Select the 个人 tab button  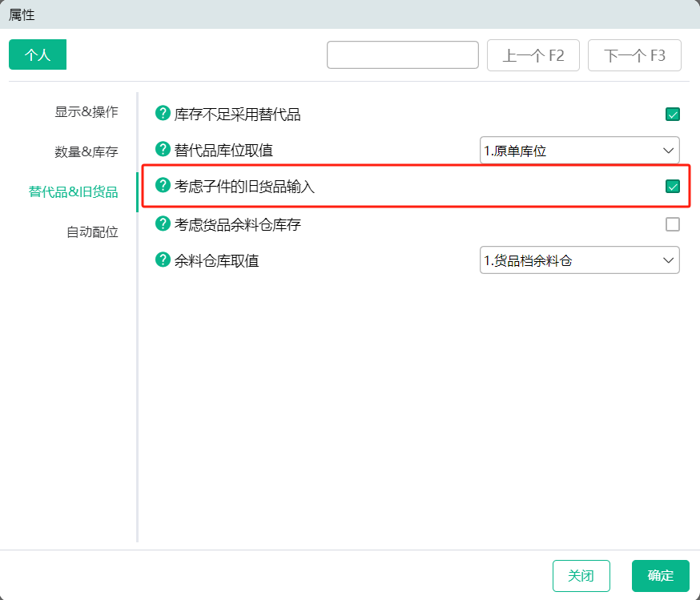coord(38,54)
